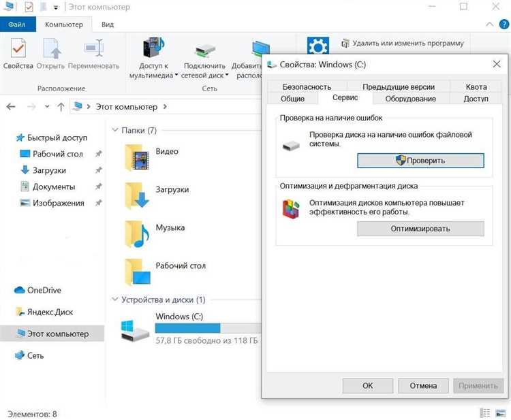Image resolution: width=511 pixels, height=420 pixels.
Task: Go up one level with the up arrow
Action: click(61, 107)
